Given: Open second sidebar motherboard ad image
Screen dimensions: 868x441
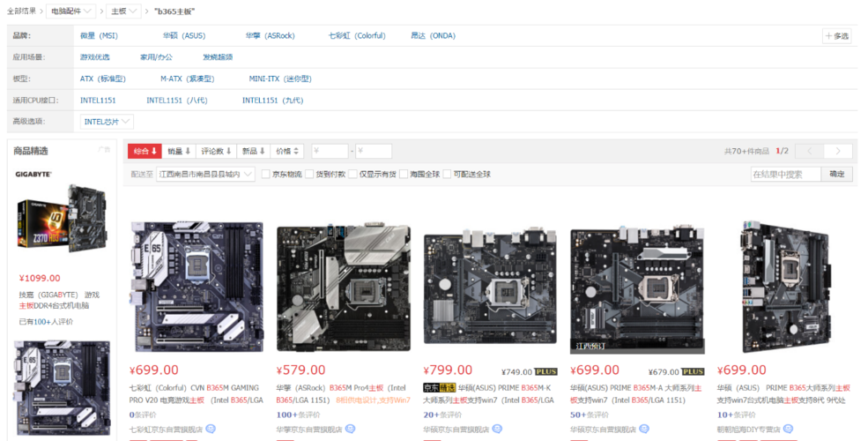Looking at the screenshot, I should point(62,387).
